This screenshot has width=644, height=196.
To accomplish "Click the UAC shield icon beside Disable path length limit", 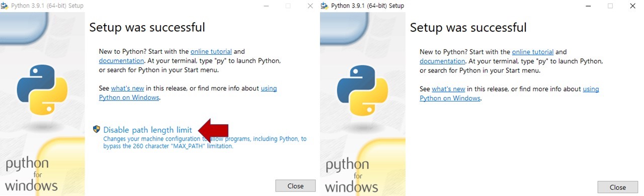I will coord(97,129).
